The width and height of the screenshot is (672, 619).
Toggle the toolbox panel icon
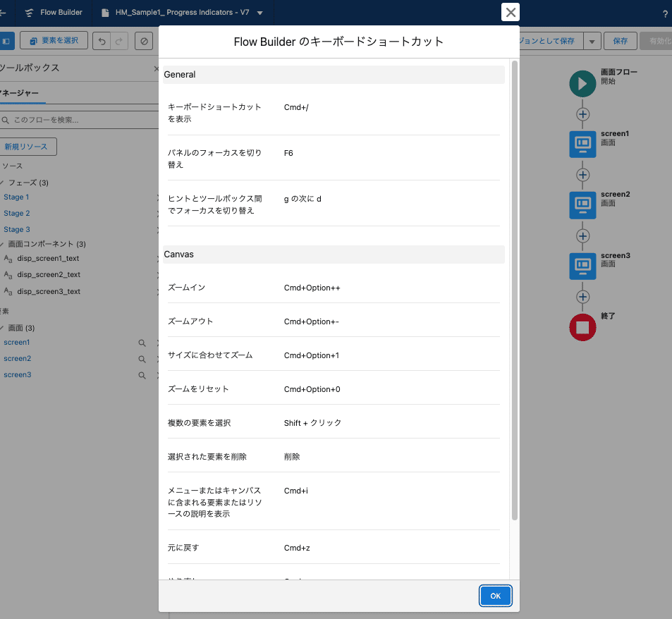[6, 41]
